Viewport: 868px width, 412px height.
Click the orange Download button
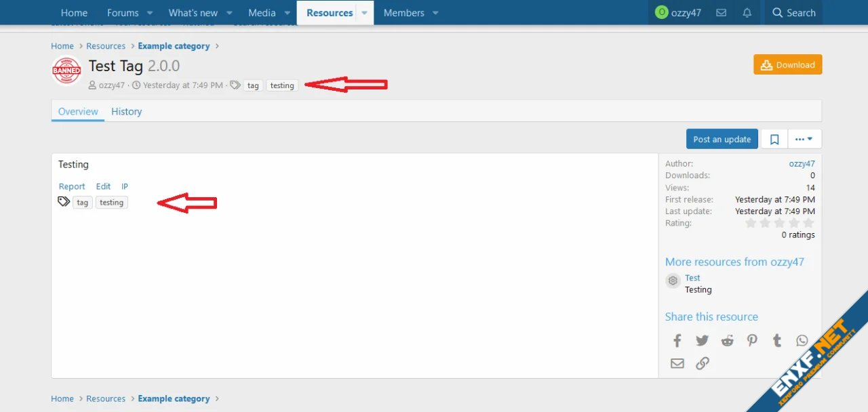point(787,65)
